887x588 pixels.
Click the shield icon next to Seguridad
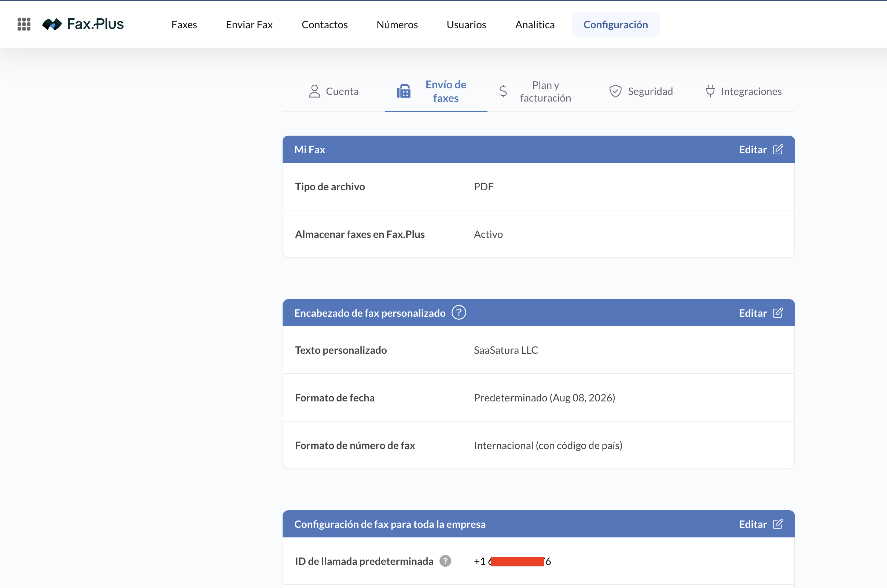click(615, 91)
